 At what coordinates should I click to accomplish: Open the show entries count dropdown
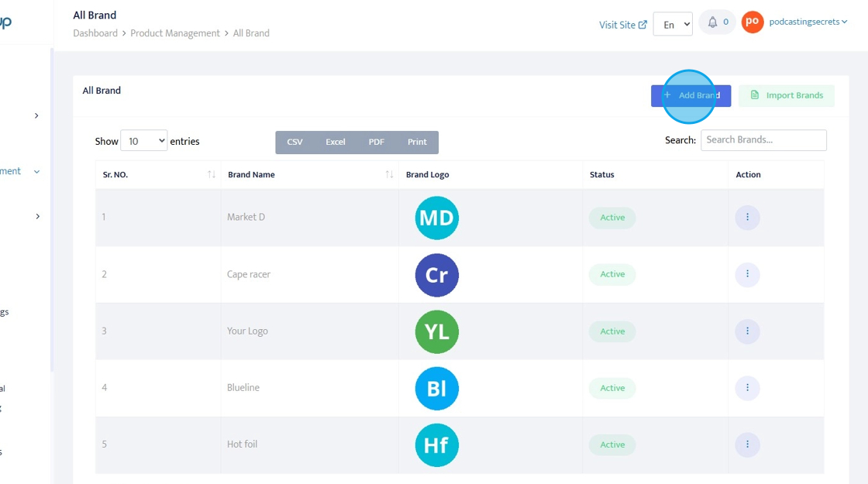point(144,141)
